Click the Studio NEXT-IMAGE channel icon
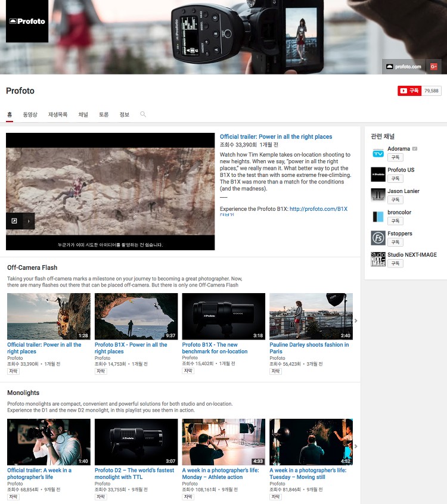447x504 pixels. point(378,259)
